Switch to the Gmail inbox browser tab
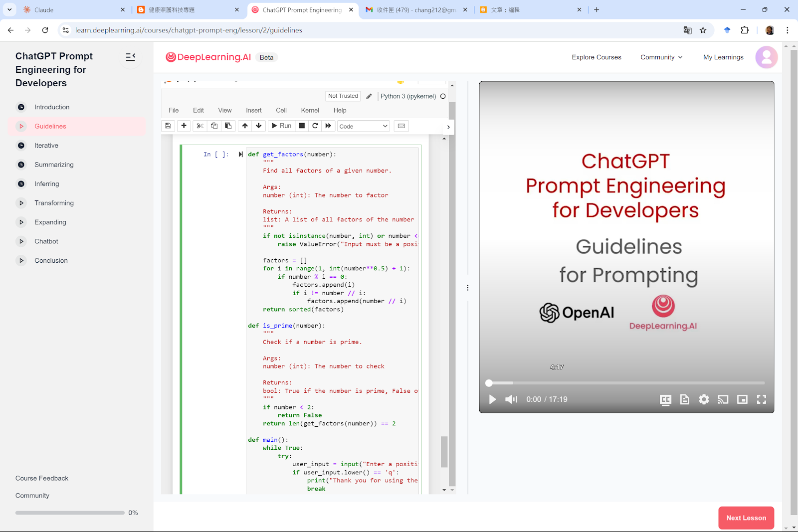Viewport: 798px width, 532px height. pyautogui.click(x=416, y=9)
